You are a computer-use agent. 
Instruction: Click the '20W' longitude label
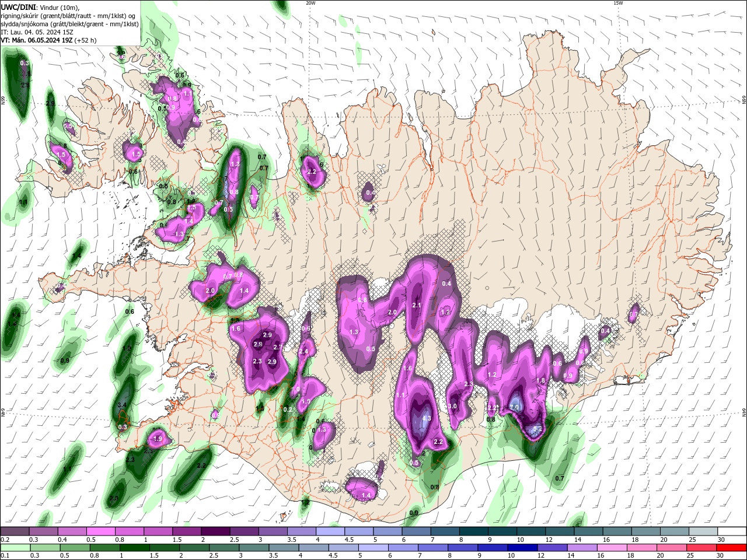pos(310,3)
